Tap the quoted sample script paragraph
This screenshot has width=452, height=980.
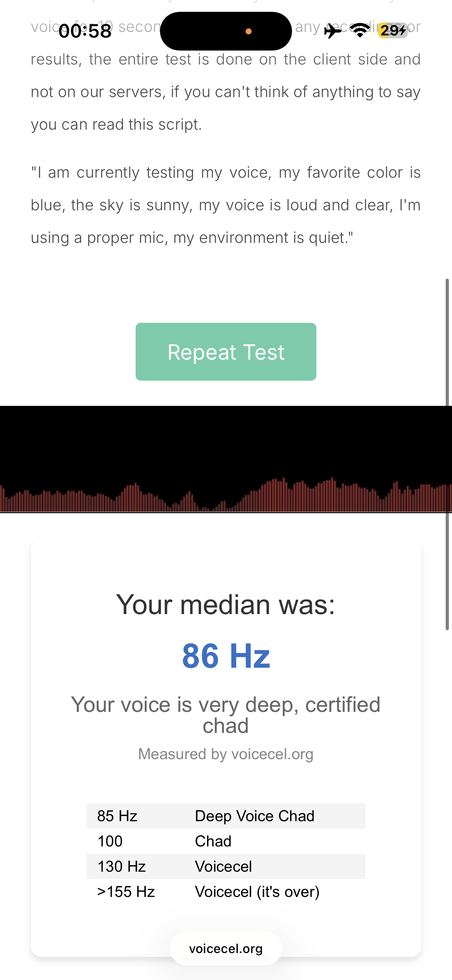(226, 205)
